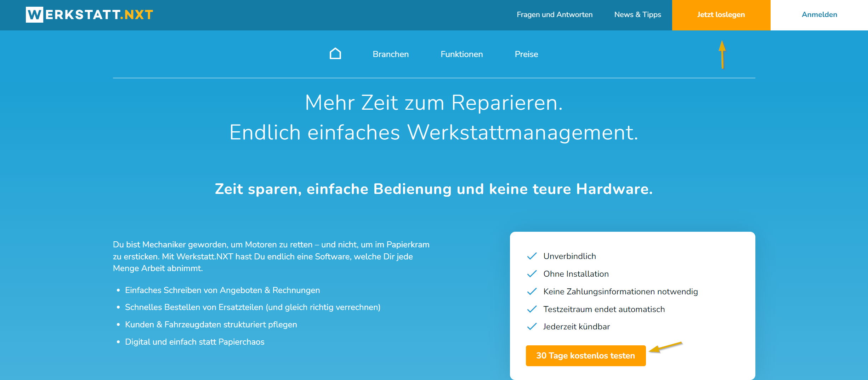Click the Werkstatt.NXT logo

89,15
